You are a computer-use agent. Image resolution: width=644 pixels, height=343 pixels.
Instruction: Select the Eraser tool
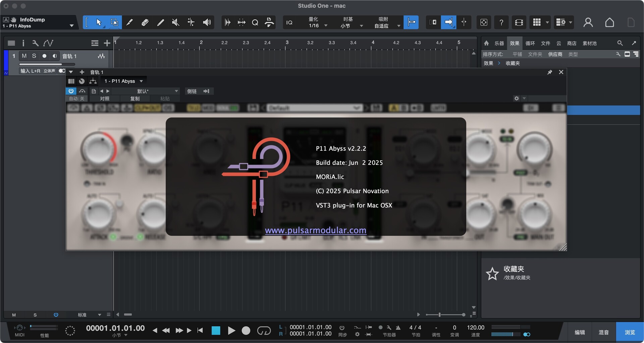(x=145, y=22)
